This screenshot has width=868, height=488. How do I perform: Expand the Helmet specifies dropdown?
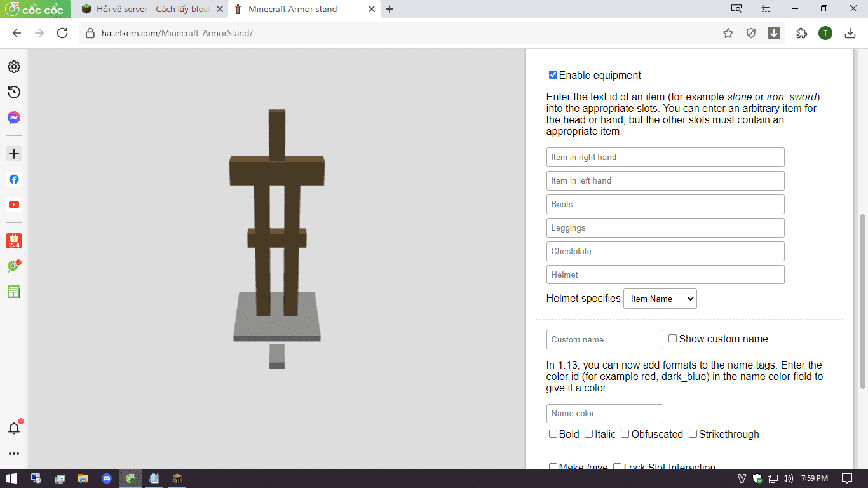point(660,299)
